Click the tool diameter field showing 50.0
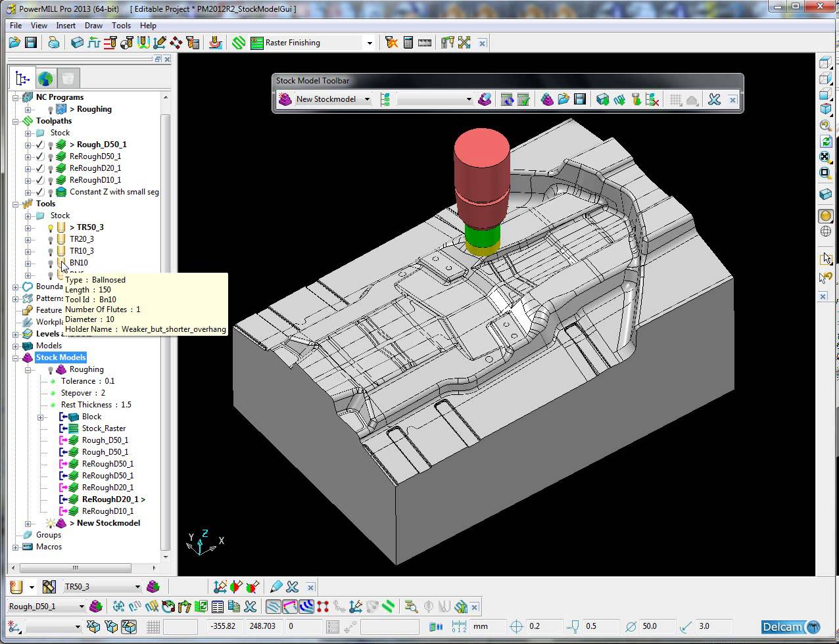 657,626
